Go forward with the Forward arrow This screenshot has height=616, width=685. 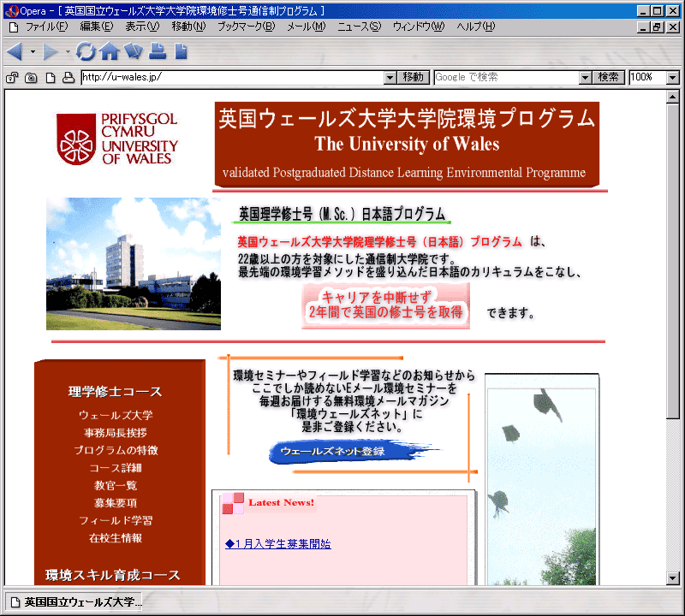tap(51, 51)
